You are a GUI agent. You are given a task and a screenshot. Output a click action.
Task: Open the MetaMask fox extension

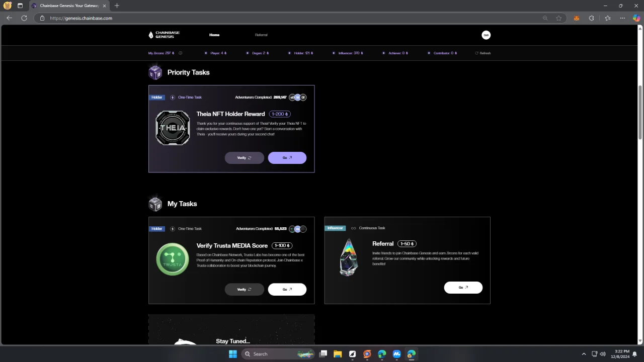point(577,18)
